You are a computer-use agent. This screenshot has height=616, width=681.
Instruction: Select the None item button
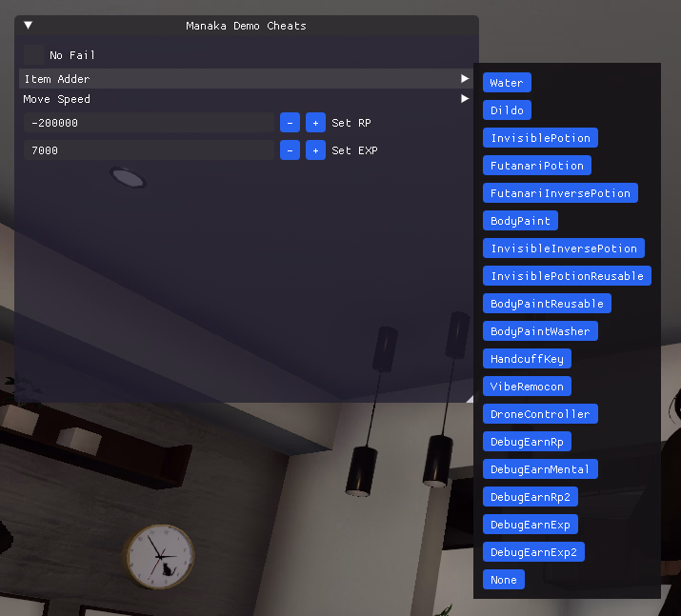(x=504, y=579)
